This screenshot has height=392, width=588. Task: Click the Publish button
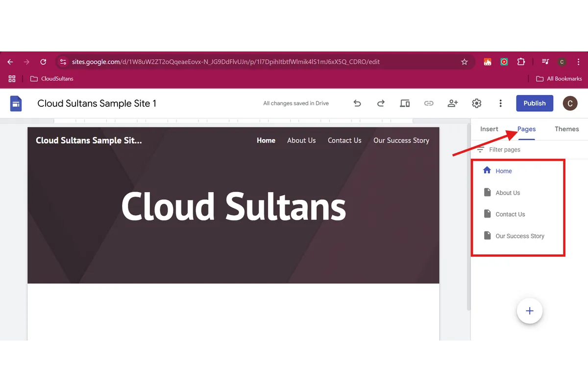535,103
